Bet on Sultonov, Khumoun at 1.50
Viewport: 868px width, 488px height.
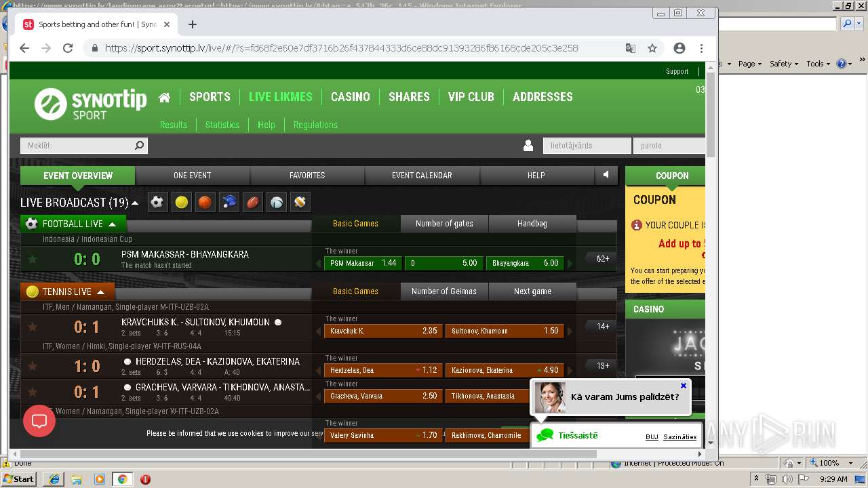pyautogui.click(x=505, y=331)
